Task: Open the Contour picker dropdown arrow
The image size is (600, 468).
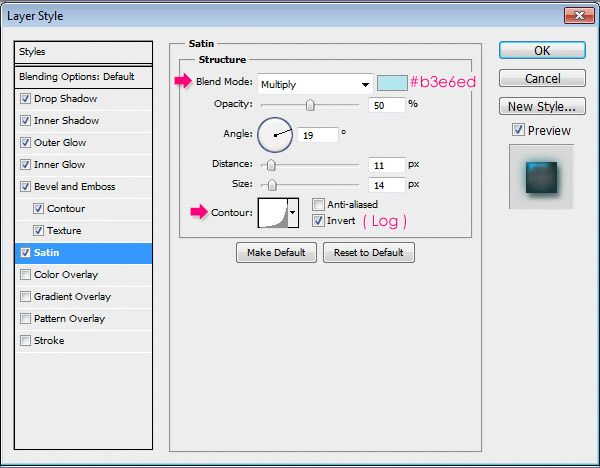Action: click(x=293, y=213)
